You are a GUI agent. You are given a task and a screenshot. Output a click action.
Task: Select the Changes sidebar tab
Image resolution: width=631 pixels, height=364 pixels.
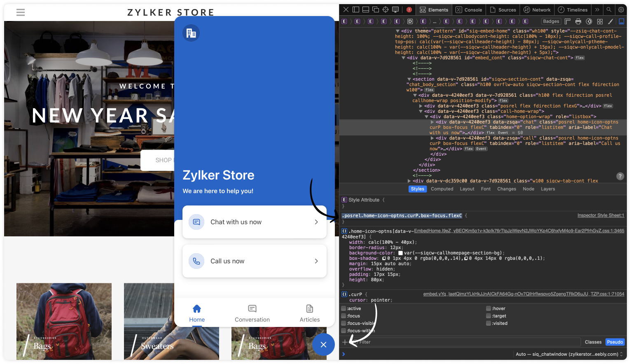507,189
